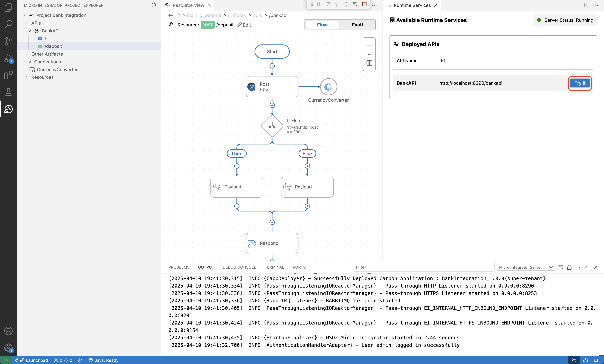Step out in debug toolbar
This screenshot has width=604, height=364.
(346, 4)
